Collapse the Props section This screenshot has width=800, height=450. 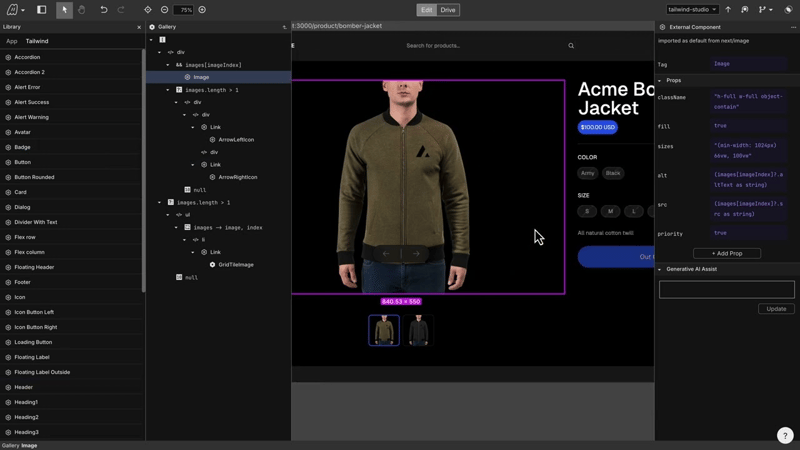click(x=660, y=80)
